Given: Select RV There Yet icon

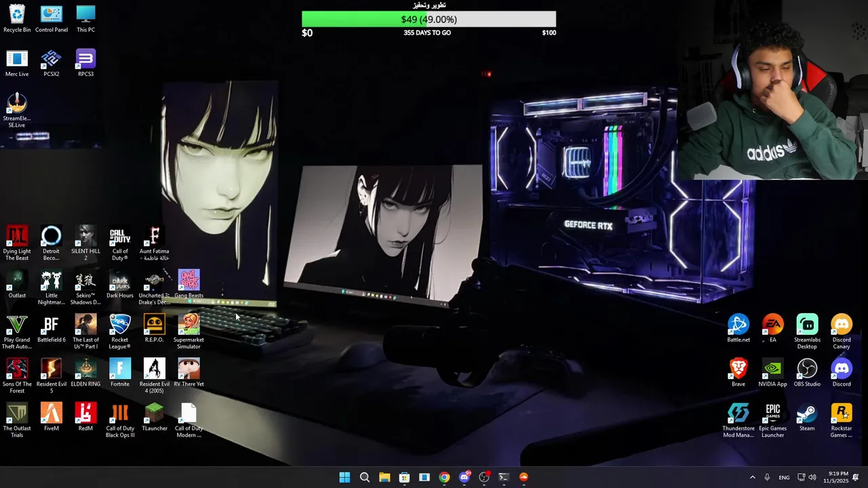Looking at the screenshot, I should tap(189, 373).
